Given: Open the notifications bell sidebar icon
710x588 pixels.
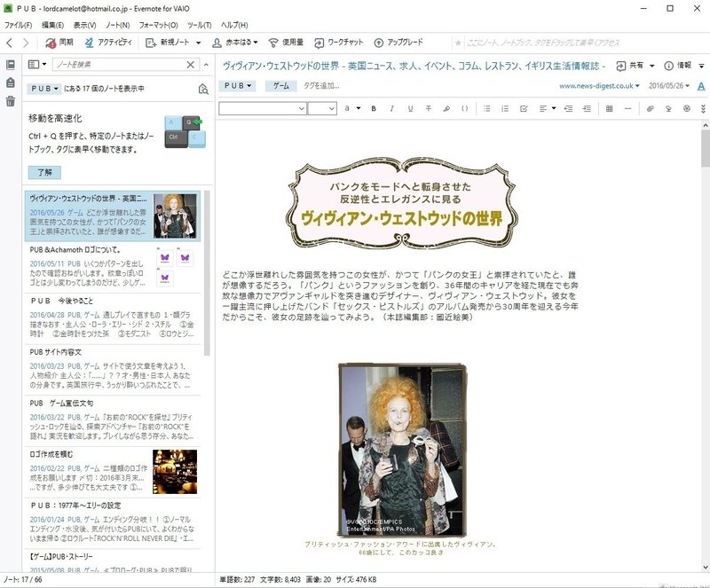Looking at the screenshot, I should click(11, 82).
